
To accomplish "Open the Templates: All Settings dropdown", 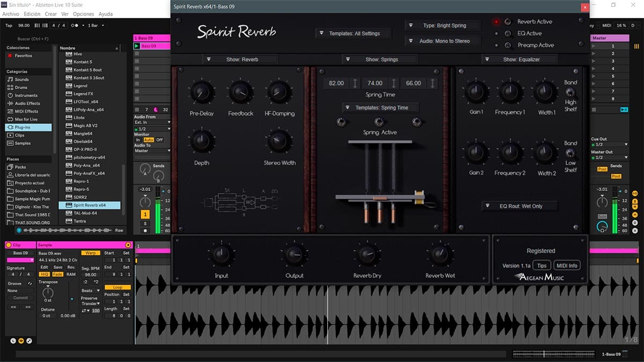I will pyautogui.click(x=354, y=33).
